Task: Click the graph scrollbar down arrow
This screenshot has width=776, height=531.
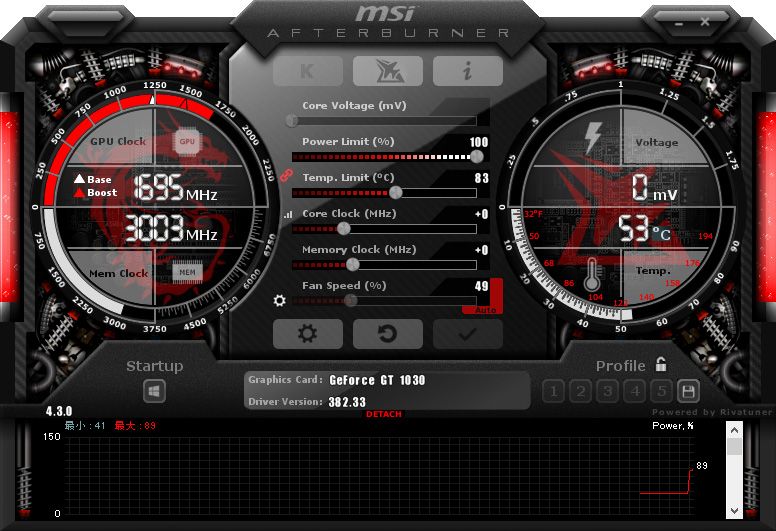Action: coord(734,511)
